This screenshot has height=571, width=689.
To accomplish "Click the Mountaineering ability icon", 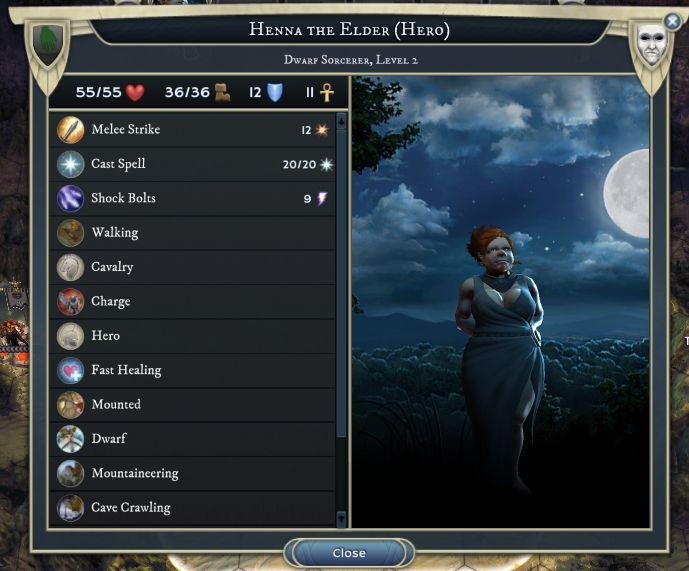I will click(x=70, y=473).
